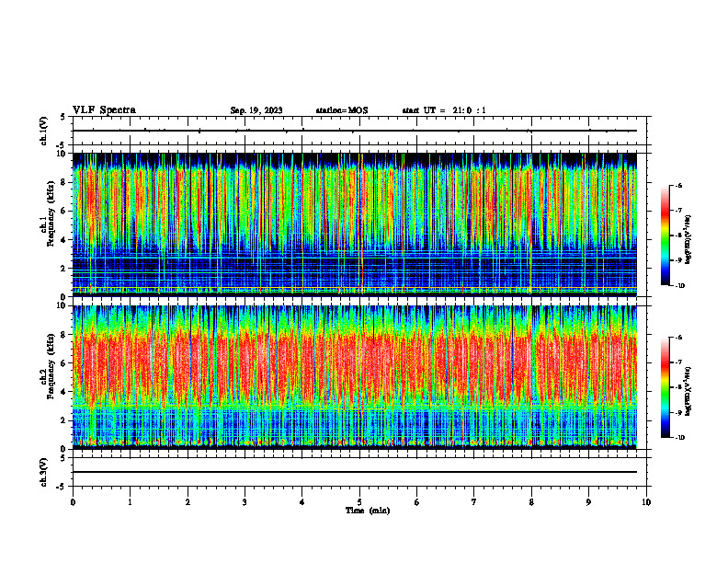The height and width of the screenshot is (563, 728).
Task: Click the ch.1 color scale "-6" label
Action: pyautogui.click(x=679, y=185)
